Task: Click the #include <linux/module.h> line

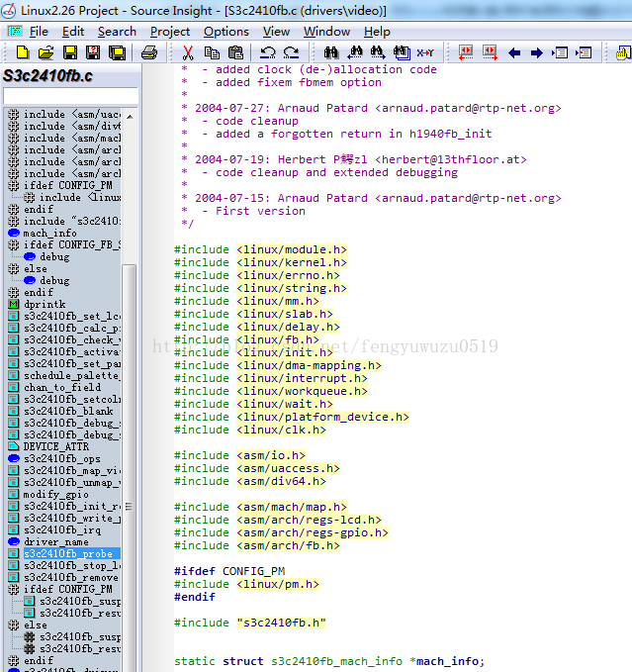Action: [x=260, y=249]
